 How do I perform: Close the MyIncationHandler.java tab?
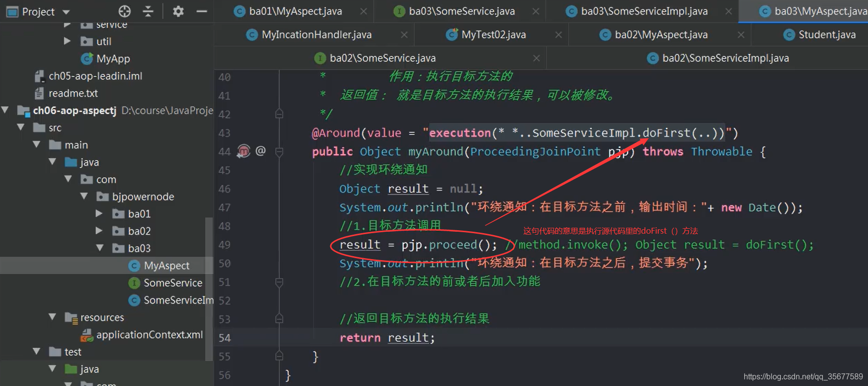coord(404,35)
